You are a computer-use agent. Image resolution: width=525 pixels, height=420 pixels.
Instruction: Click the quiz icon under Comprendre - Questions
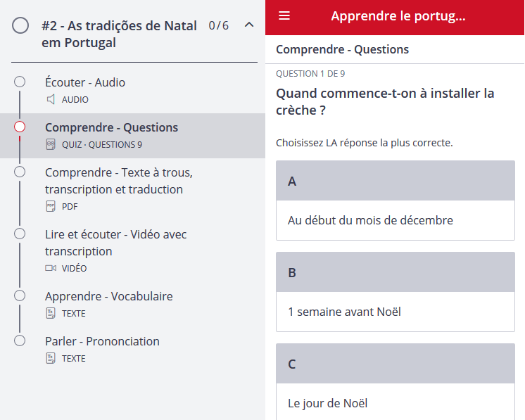pos(51,144)
